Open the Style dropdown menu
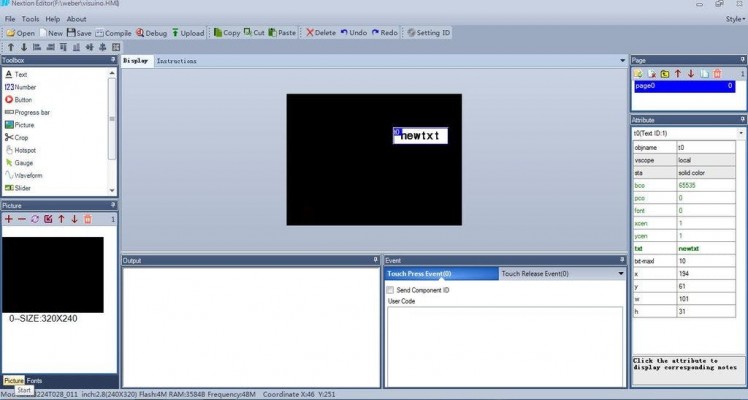 click(x=735, y=19)
